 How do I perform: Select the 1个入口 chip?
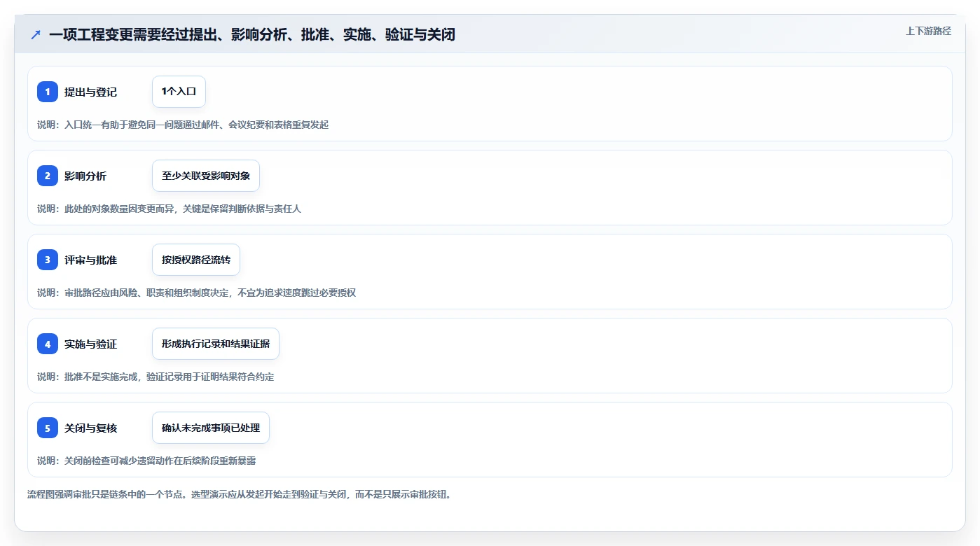coord(179,92)
